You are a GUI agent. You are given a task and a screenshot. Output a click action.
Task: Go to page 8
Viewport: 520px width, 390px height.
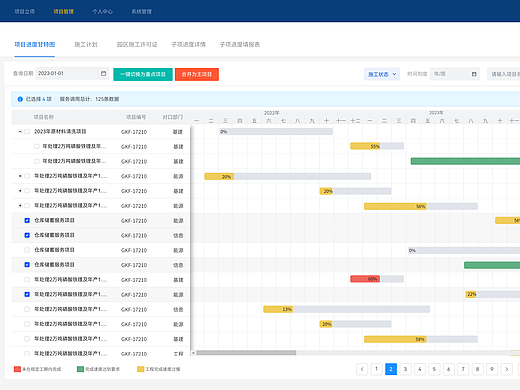(478, 369)
